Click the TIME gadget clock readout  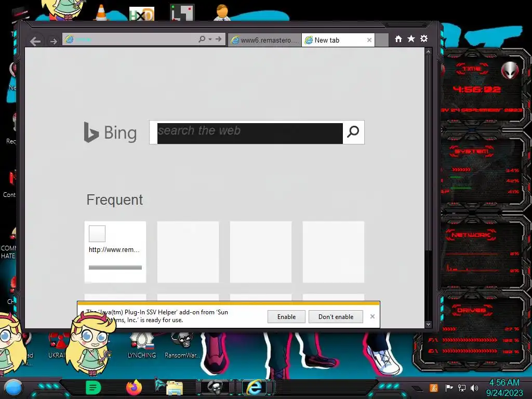click(x=477, y=89)
